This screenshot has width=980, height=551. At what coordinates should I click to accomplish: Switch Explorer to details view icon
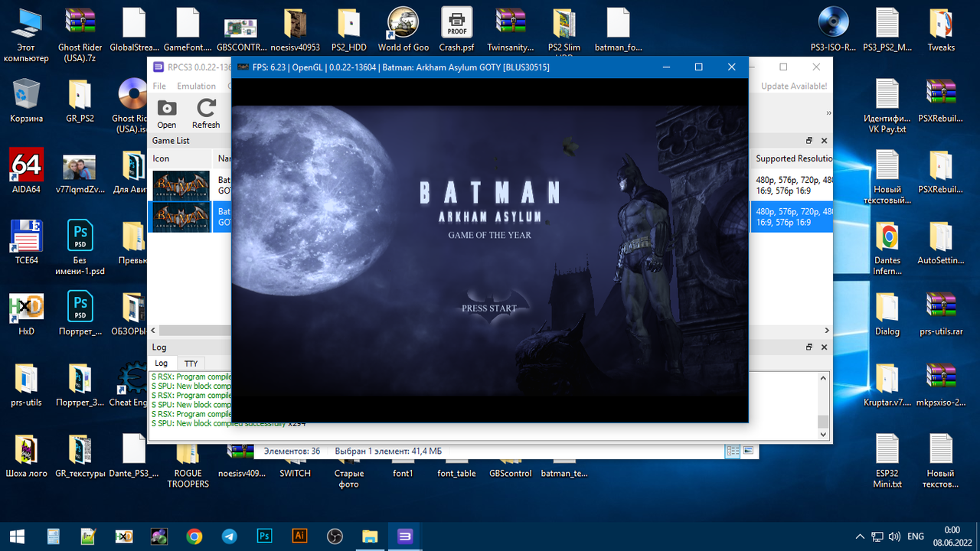coord(734,451)
